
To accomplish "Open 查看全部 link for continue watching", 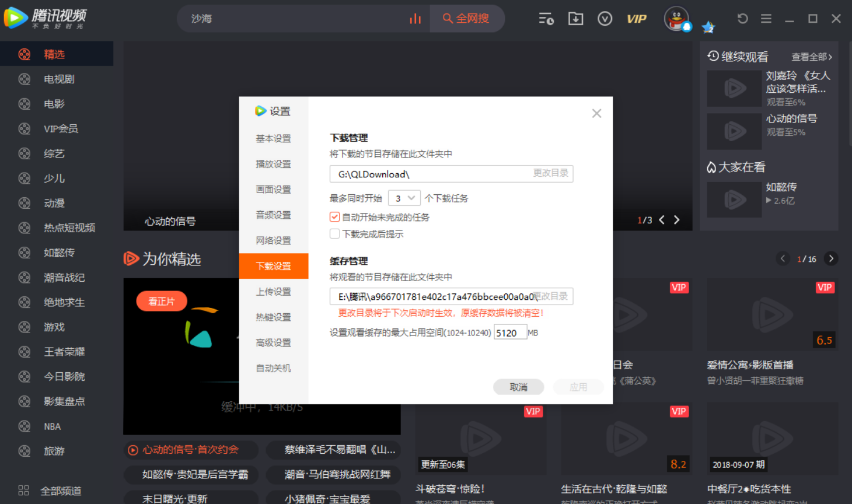I will click(x=811, y=57).
